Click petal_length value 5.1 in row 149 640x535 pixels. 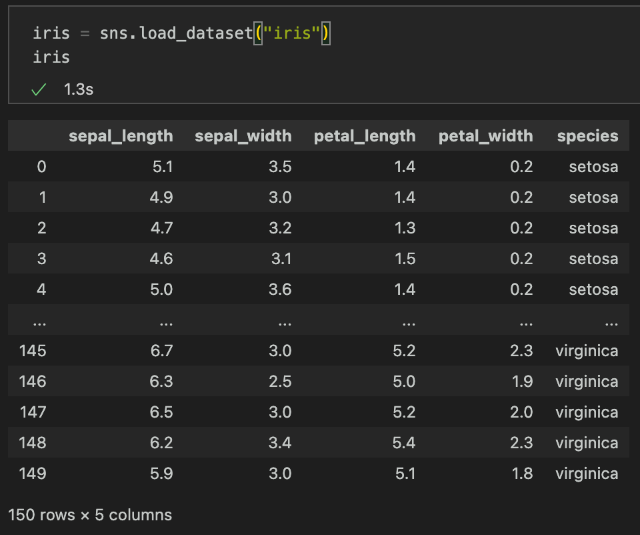(405, 474)
